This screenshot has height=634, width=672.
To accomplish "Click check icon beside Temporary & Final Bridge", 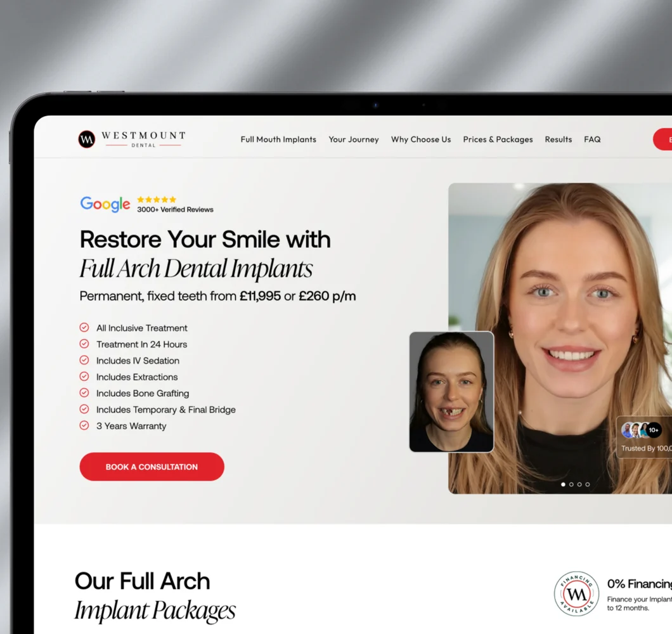I will [x=84, y=409].
